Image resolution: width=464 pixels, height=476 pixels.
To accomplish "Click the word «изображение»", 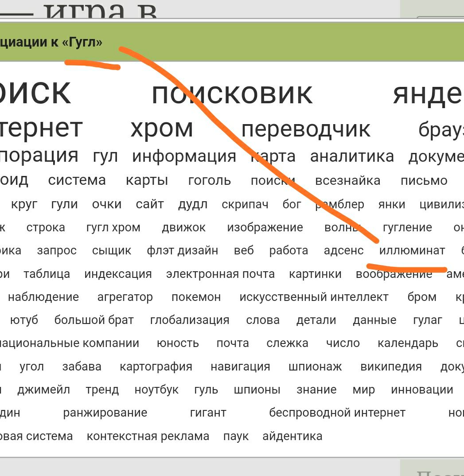I will 265,228.
